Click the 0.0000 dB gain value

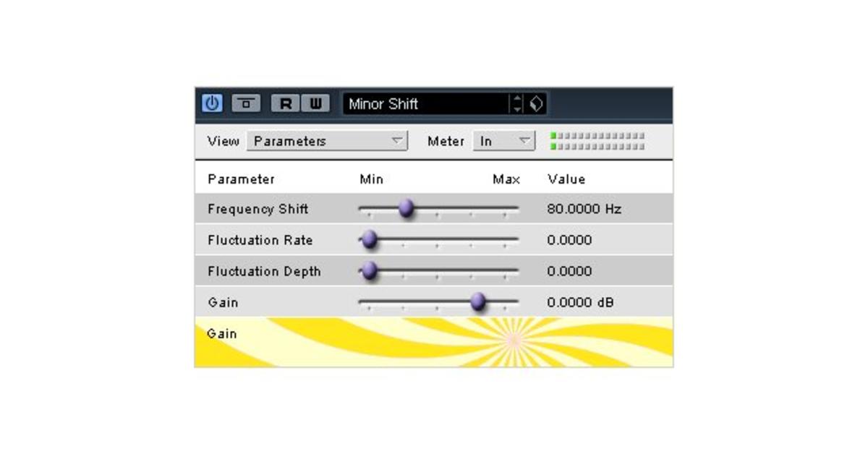[580, 302]
